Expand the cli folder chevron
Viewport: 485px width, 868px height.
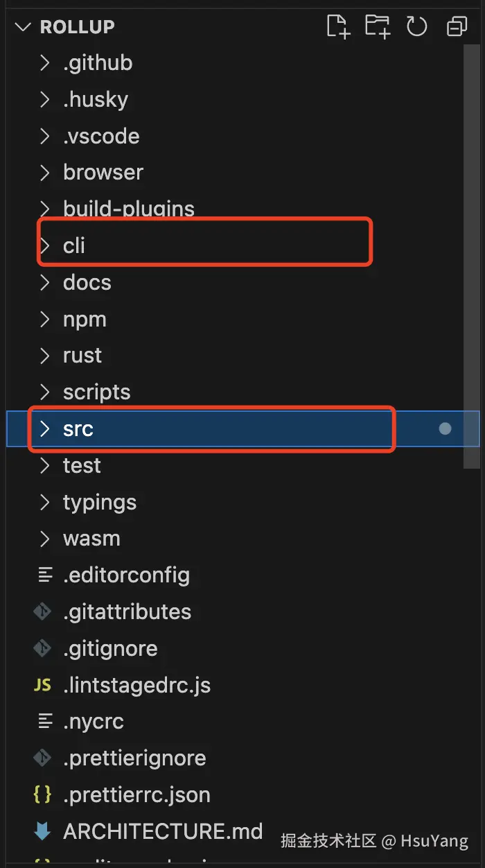45,245
